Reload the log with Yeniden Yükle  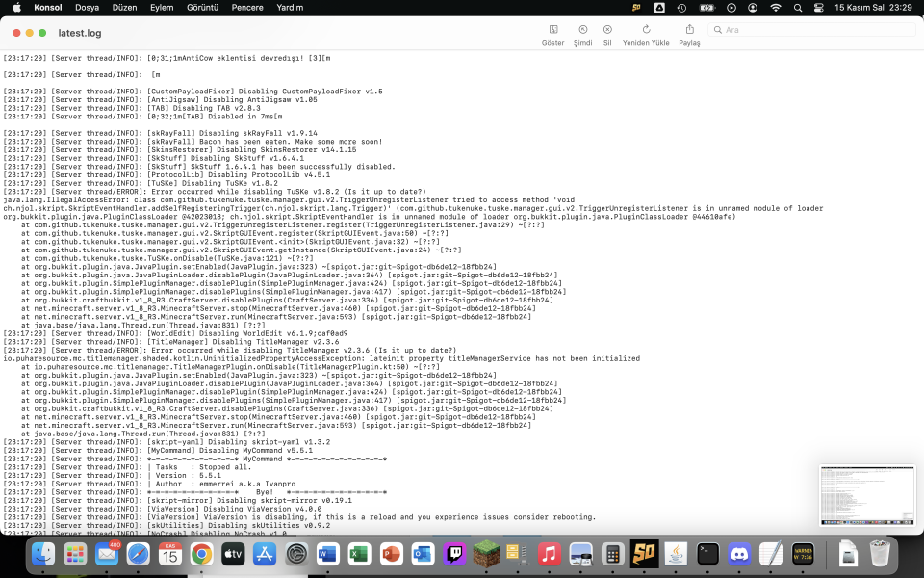tap(646, 30)
